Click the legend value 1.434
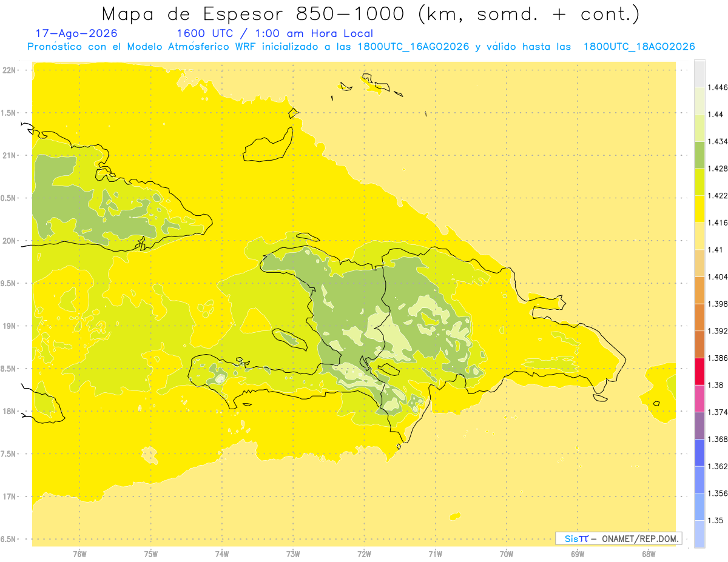This screenshot has width=728, height=562. (x=718, y=141)
